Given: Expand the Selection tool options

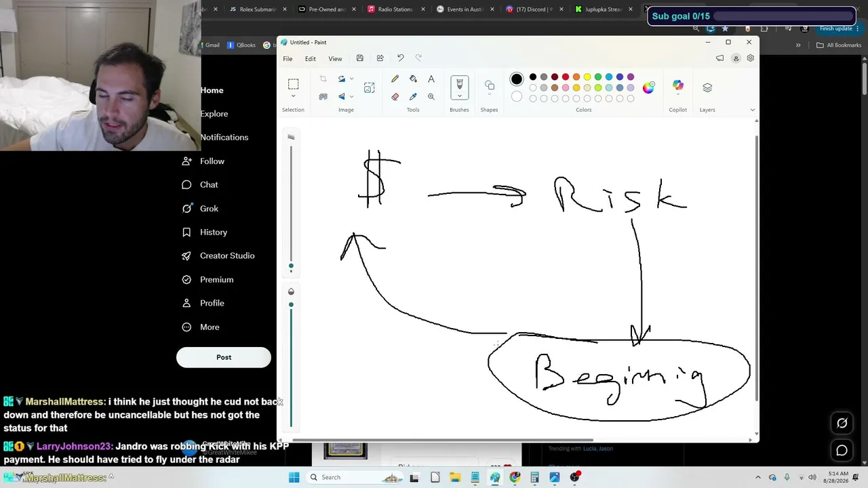Looking at the screenshot, I should (293, 96).
